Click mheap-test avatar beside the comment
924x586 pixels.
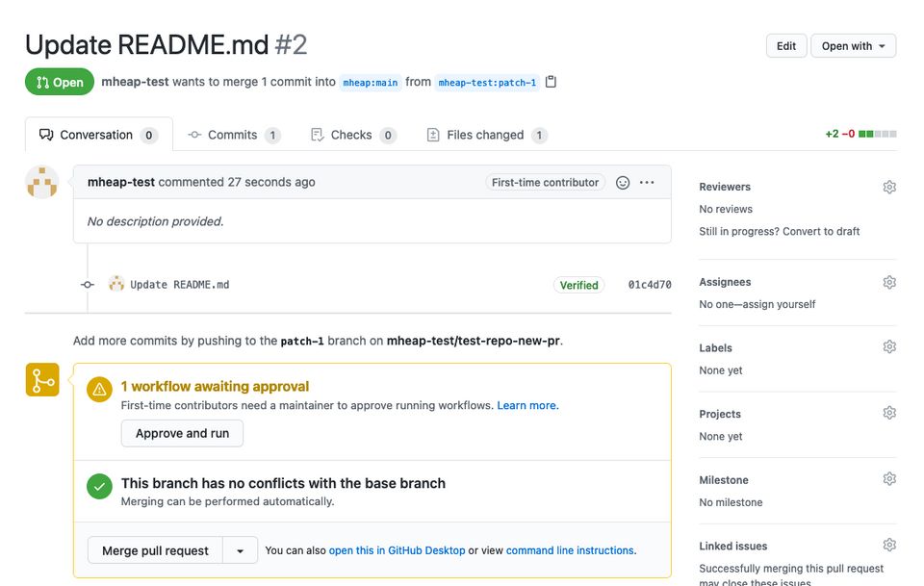coord(41,182)
